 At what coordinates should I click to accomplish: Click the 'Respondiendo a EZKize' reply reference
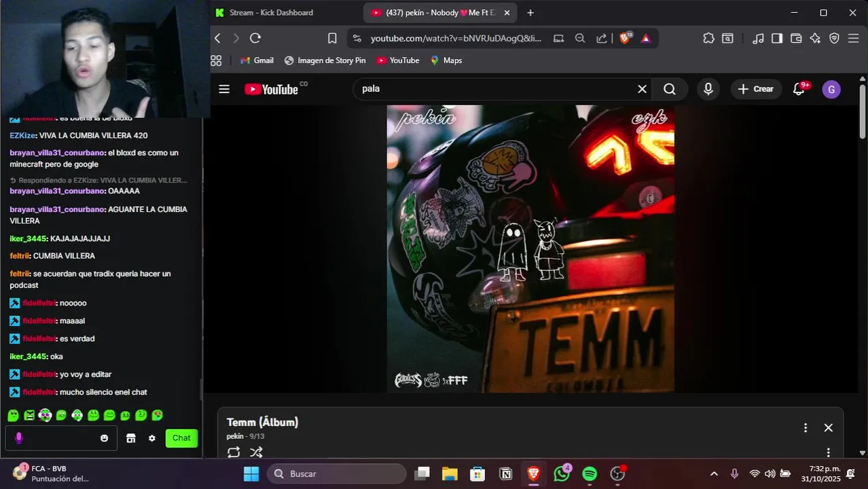[x=98, y=180]
